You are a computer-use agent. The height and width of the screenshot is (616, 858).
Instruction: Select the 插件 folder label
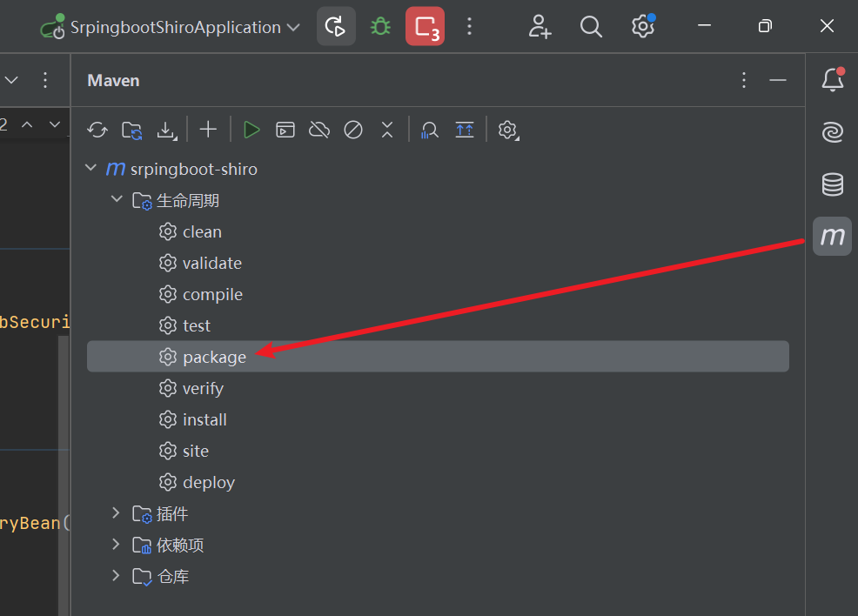tap(172, 513)
